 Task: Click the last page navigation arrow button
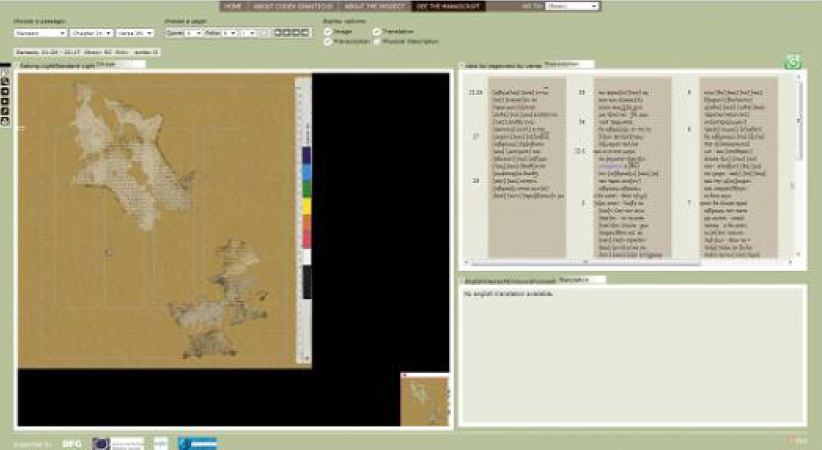coord(305,33)
